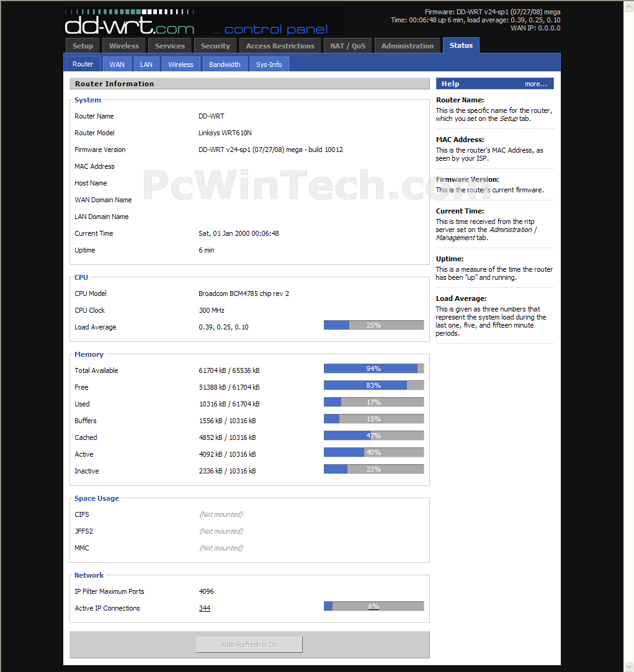The width and height of the screenshot is (634, 672).
Task: Click the Total Available value '61704 kB / 65536 kB'
Action: 229,370
